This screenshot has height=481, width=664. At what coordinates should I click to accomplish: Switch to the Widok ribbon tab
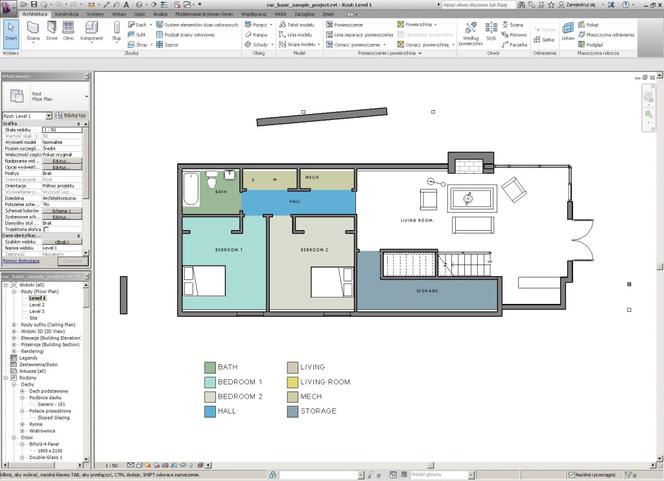click(280, 14)
